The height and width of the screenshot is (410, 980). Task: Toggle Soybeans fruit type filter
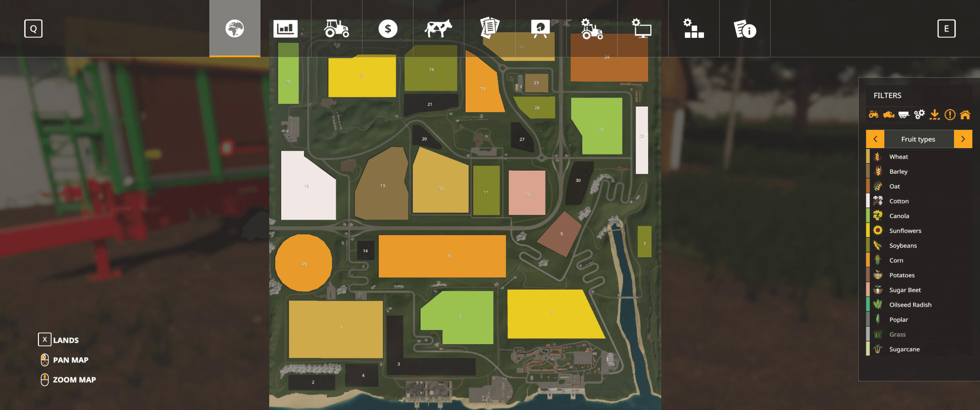point(919,246)
